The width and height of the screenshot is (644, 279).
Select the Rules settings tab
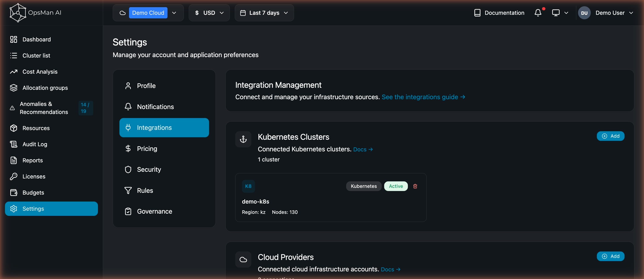(x=164, y=191)
